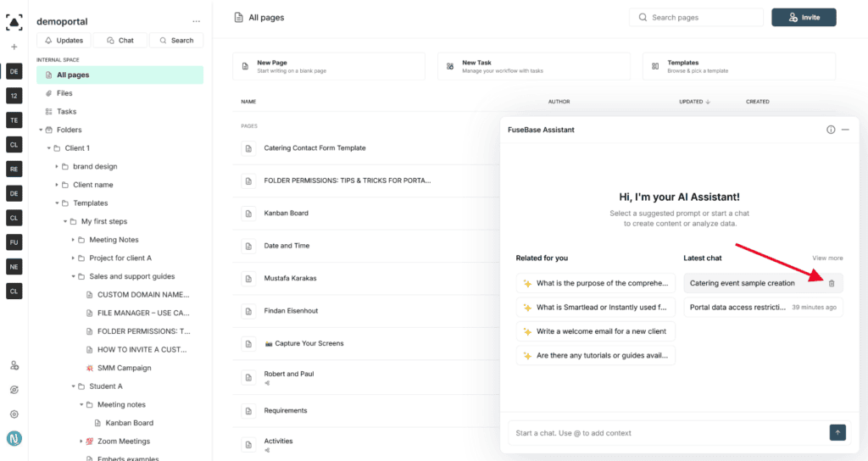Collapse the Folders tree section
Viewport: 868px width, 461px height.
[x=41, y=130]
